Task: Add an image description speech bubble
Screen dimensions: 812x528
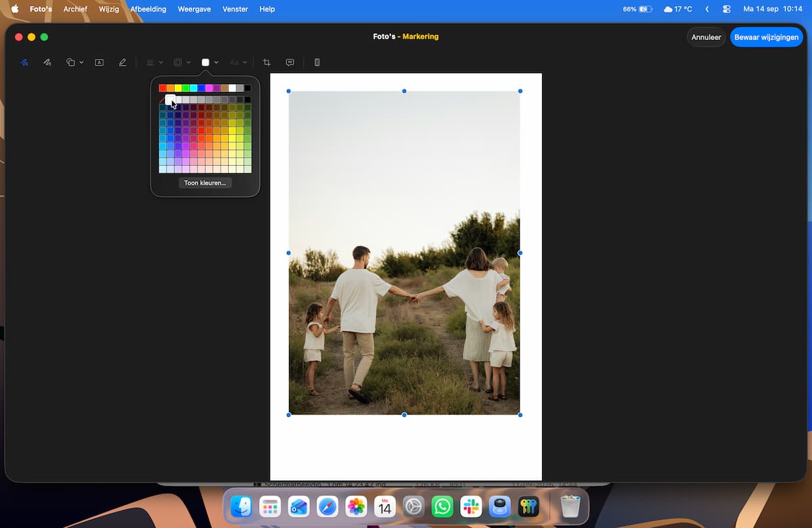Action: pos(290,62)
